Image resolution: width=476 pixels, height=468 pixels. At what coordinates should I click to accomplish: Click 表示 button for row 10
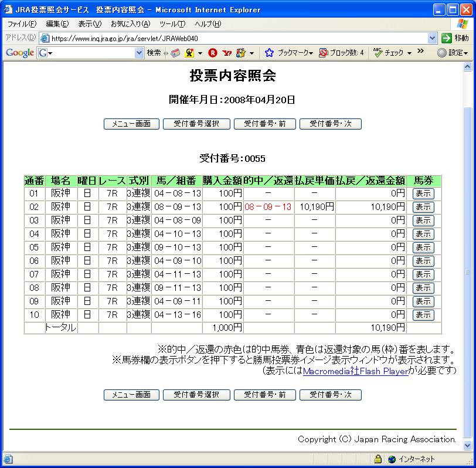point(423,314)
